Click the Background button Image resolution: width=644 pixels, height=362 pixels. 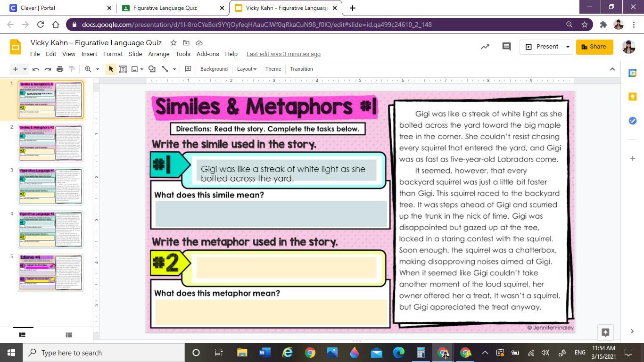(214, 69)
